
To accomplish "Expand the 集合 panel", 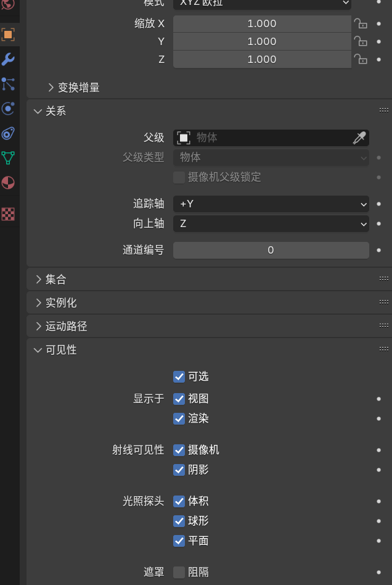I will 54,279.
